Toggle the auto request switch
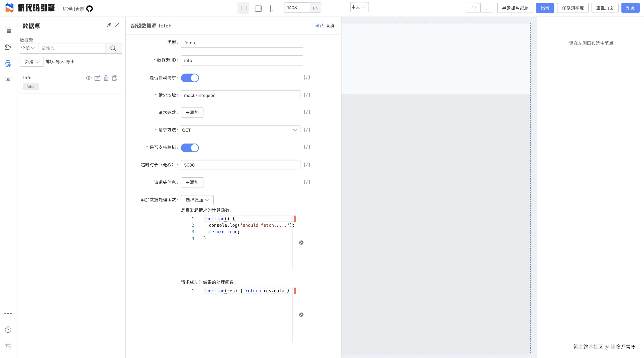This screenshot has width=644, height=358. click(x=190, y=78)
